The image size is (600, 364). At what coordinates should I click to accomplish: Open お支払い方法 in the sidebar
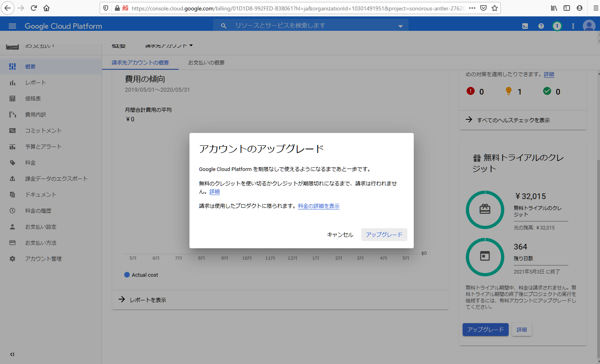[51, 243]
